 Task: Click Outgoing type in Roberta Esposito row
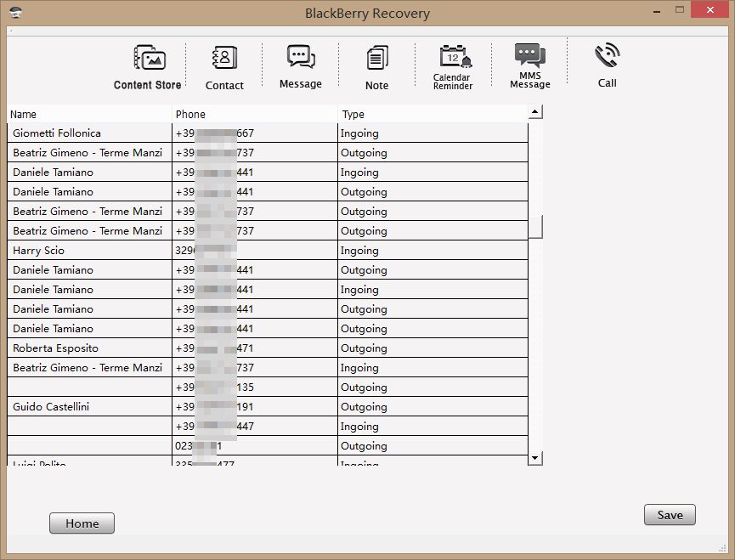pyautogui.click(x=364, y=348)
